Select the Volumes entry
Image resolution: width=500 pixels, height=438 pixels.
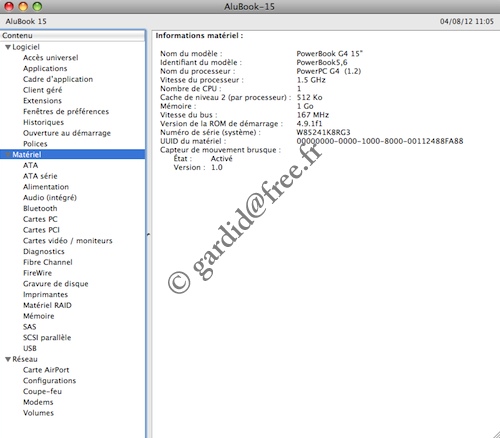click(x=38, y=413)
